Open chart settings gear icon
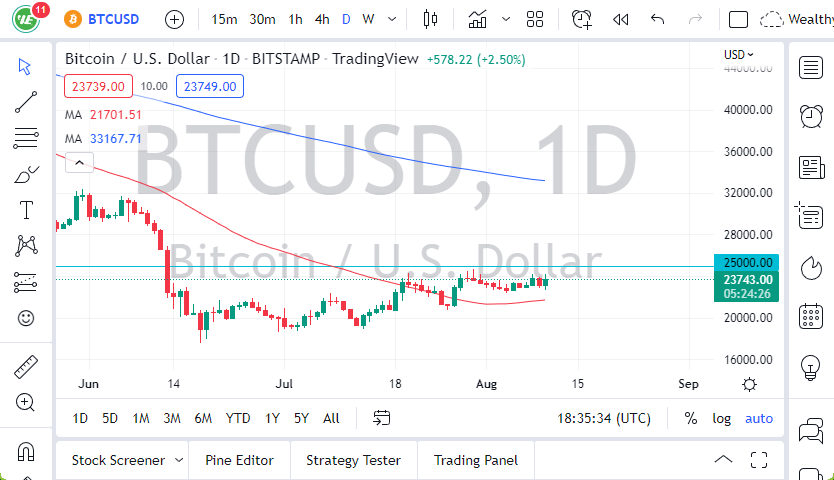This screenshot has height=480, width=834. coord(749,384)
